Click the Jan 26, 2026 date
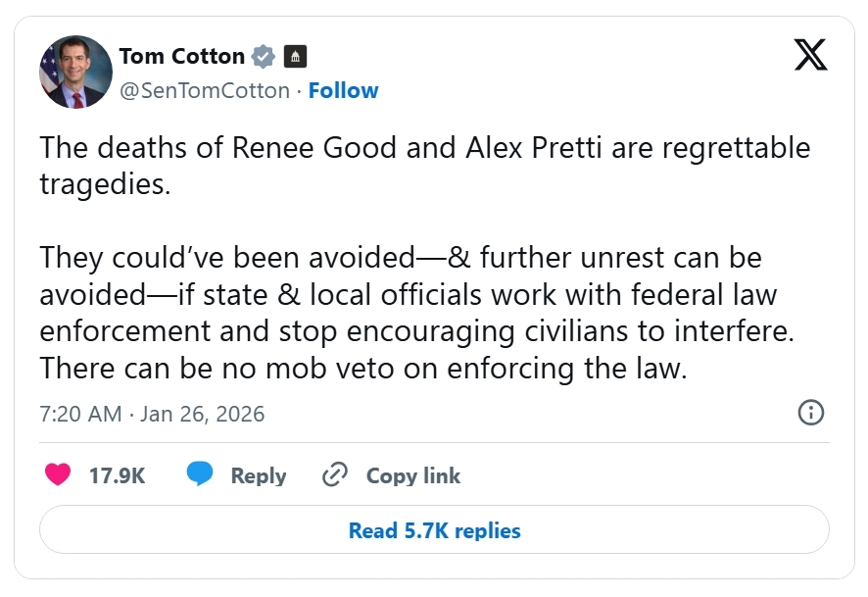 [x=203, y=414]
